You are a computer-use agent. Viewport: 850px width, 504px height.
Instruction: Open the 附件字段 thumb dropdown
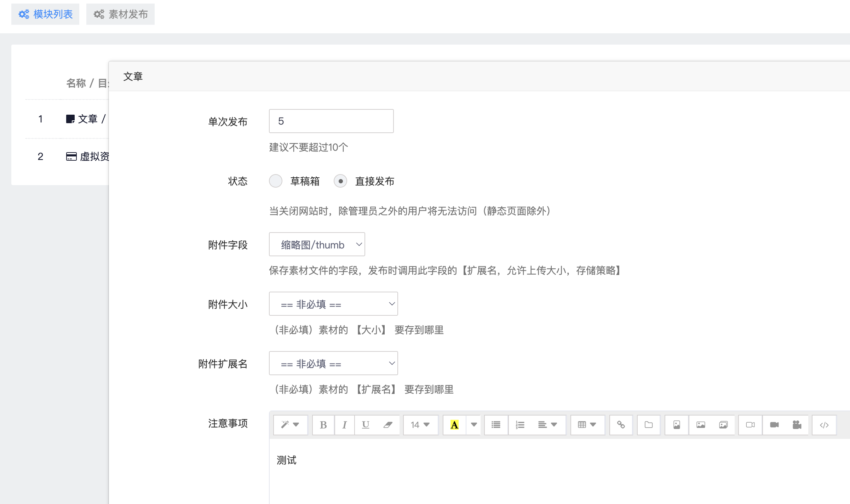point(317,244)
